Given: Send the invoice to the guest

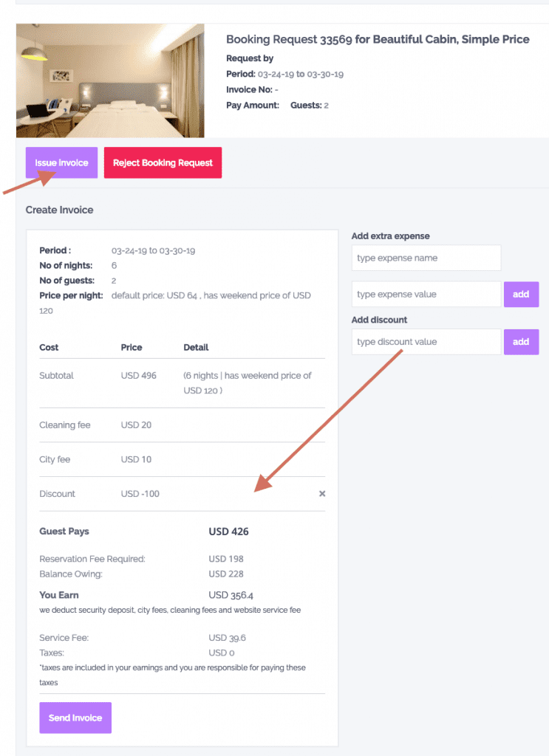Looking at the screenshot, I should pos(75,717).
